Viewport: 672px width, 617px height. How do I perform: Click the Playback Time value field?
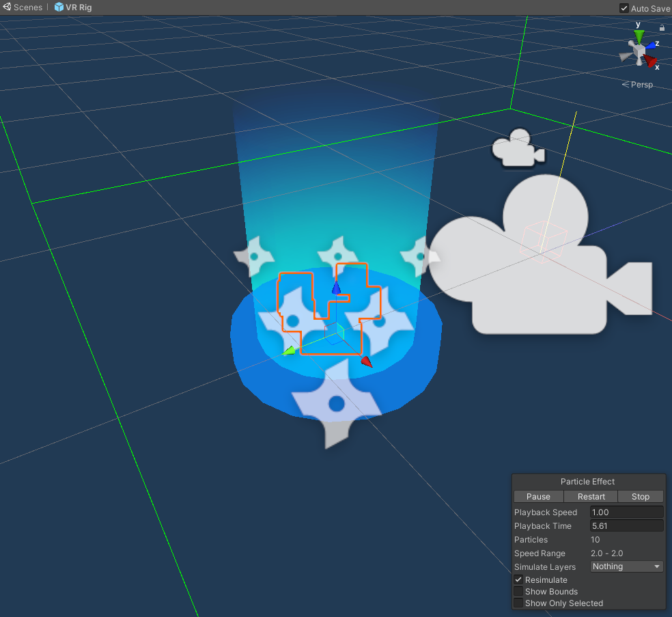click(626, 525)
